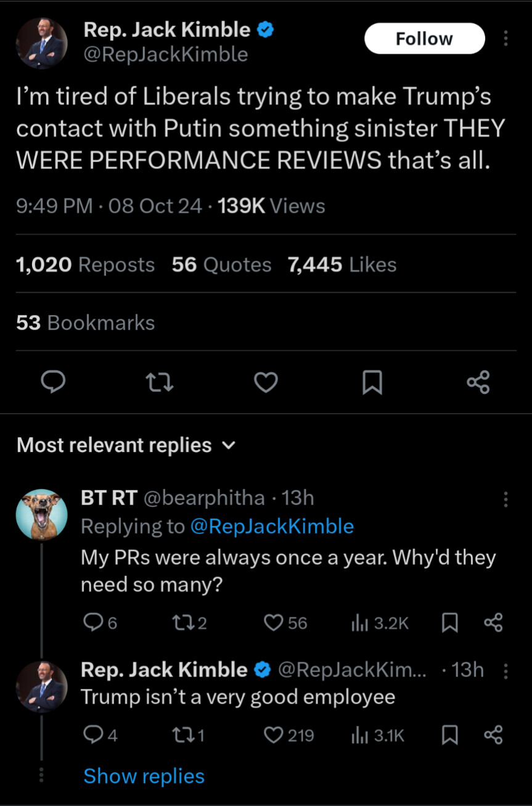532x806 pixels.
Task: Share the "Trump isn't a very good employee" reply
Action: (x=493, y=735)
